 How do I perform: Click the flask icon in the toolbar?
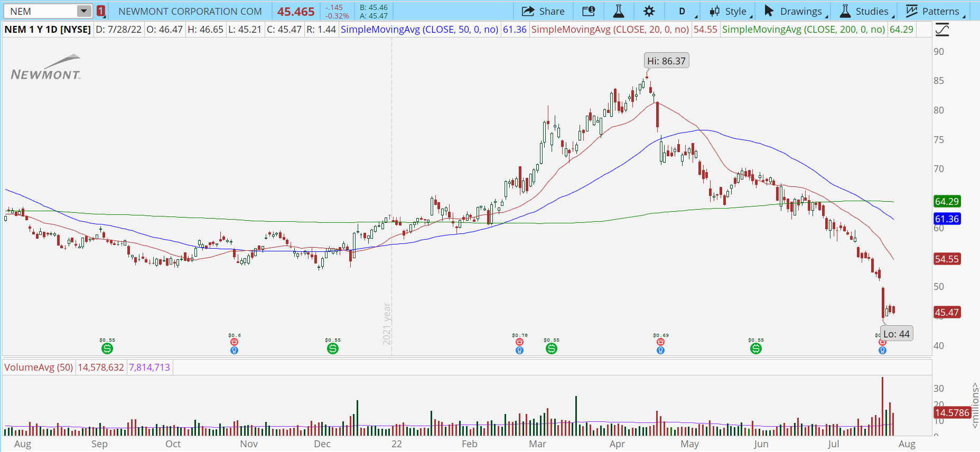pos(619,11)
